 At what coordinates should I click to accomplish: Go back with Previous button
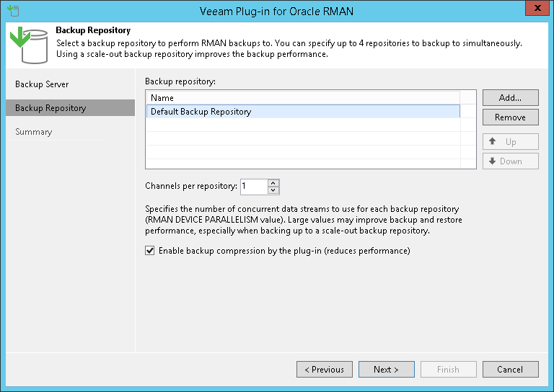point(325,370)
